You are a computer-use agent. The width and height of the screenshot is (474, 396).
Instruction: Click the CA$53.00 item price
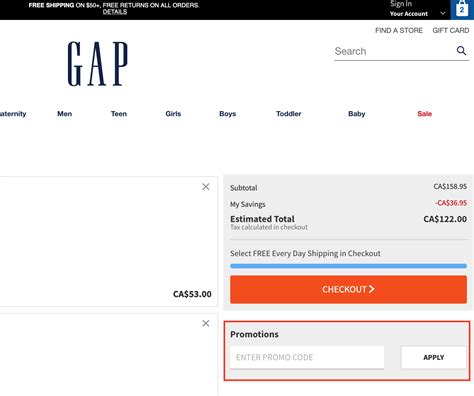pos(192,294)
